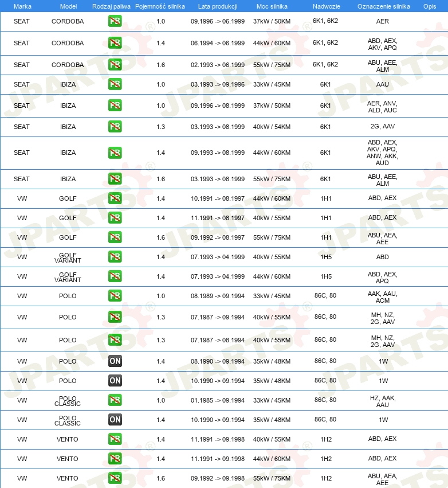Click petrol icon in Cordoba 1.4 row

[115, 43]
